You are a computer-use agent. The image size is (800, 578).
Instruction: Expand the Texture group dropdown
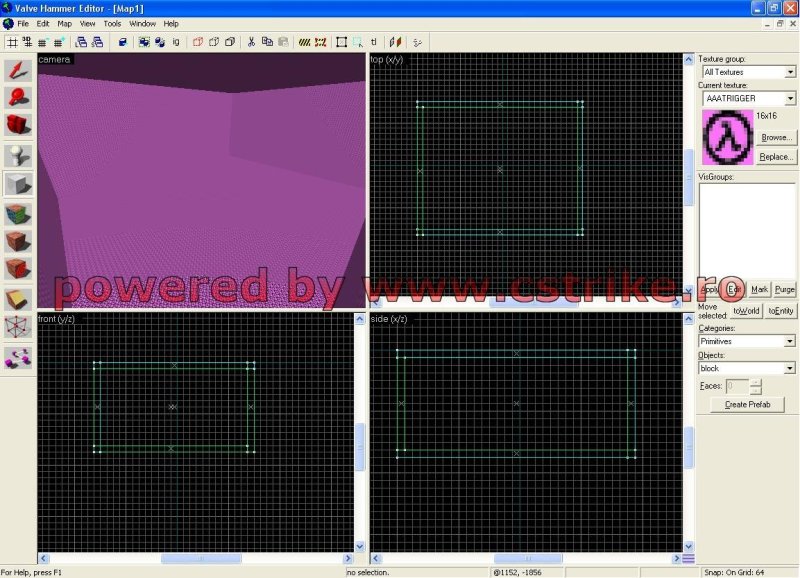coord(790,72)
